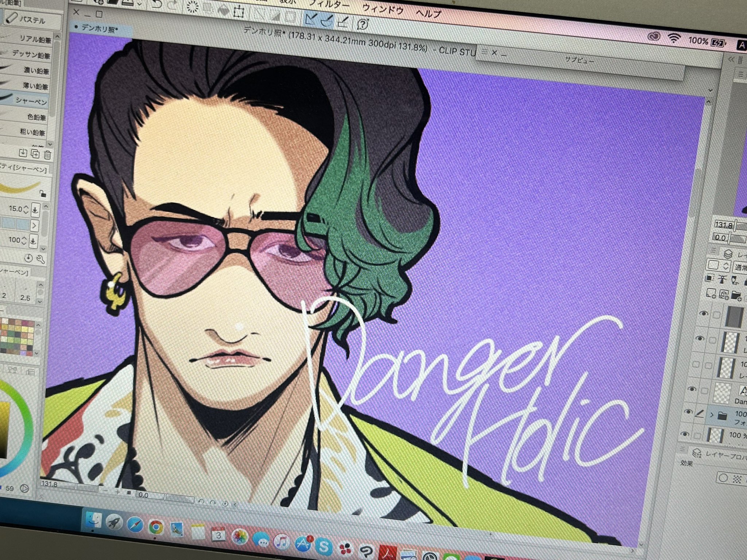Image resolution: width=747 pixels, height=560 pixels.
Task: Open the ウィンドウ menu
Action: (383, 8)
